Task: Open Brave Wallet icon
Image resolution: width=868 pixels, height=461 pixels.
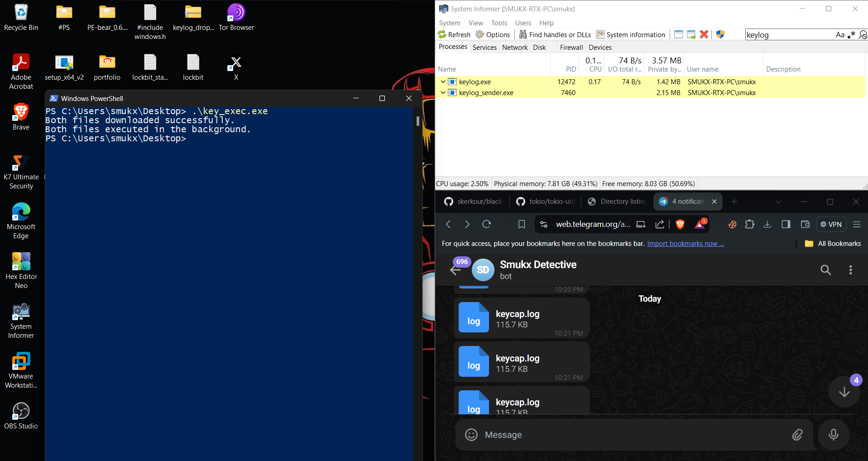Action: (x=805, y=224)
